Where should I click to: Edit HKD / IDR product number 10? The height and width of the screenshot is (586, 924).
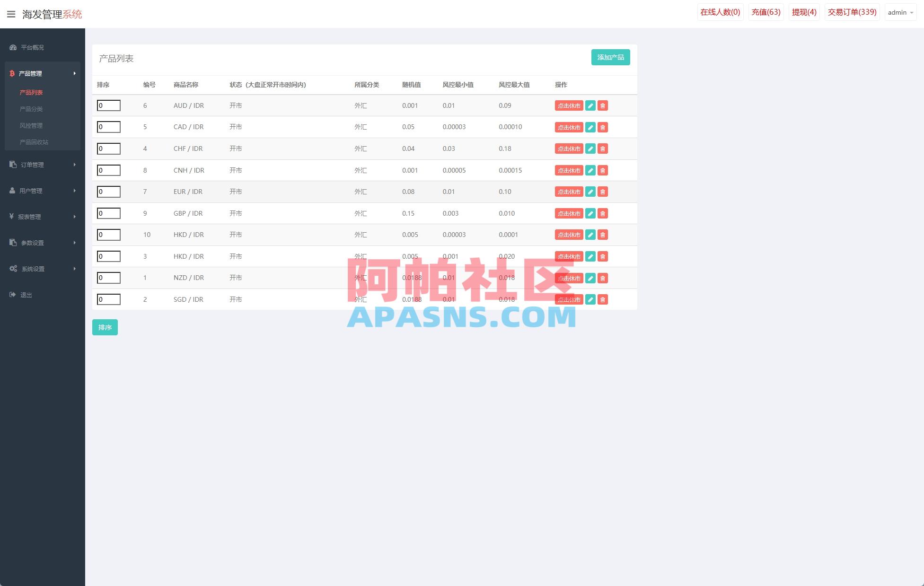(x=590, y=235)
